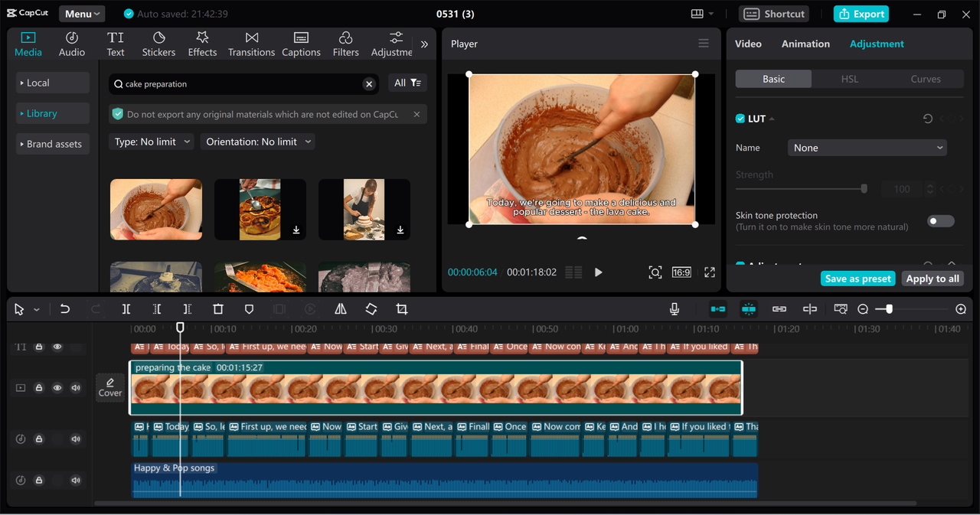Open the Effects tab

click(202, 44)
